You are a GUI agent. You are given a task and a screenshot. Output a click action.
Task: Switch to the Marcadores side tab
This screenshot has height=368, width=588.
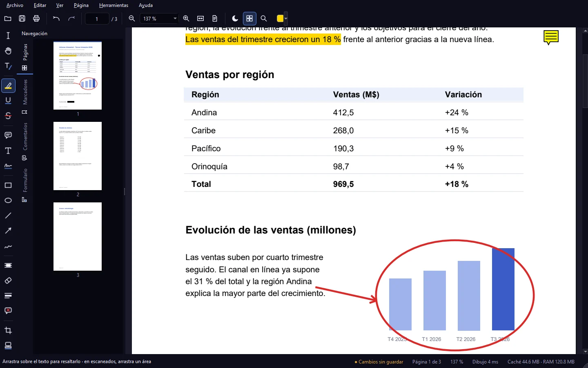coord(25,96)
